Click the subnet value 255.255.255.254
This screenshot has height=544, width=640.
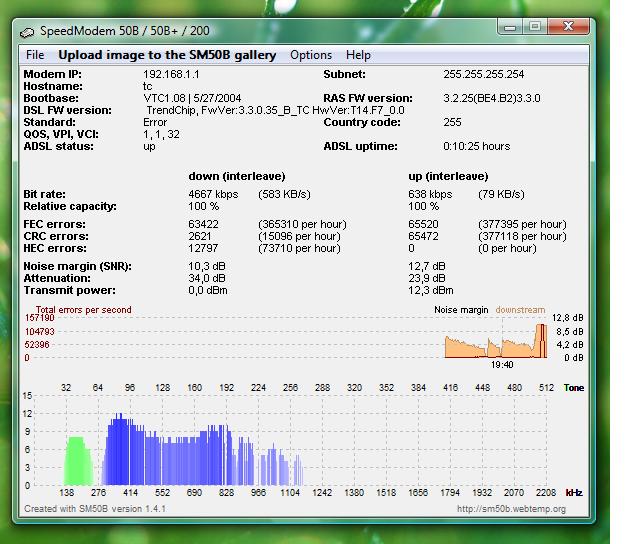484,74
